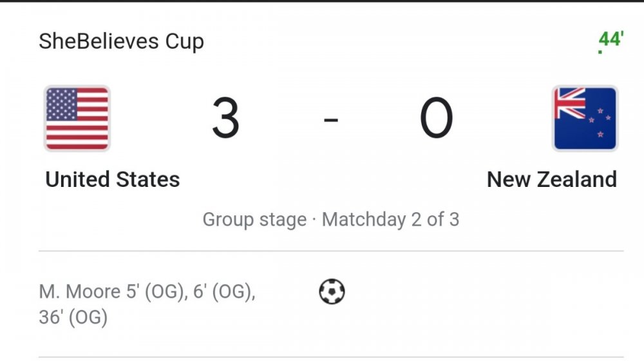Click the 36' (OG) goal entry
Viewport: 644px width, 361px height.
73,318
